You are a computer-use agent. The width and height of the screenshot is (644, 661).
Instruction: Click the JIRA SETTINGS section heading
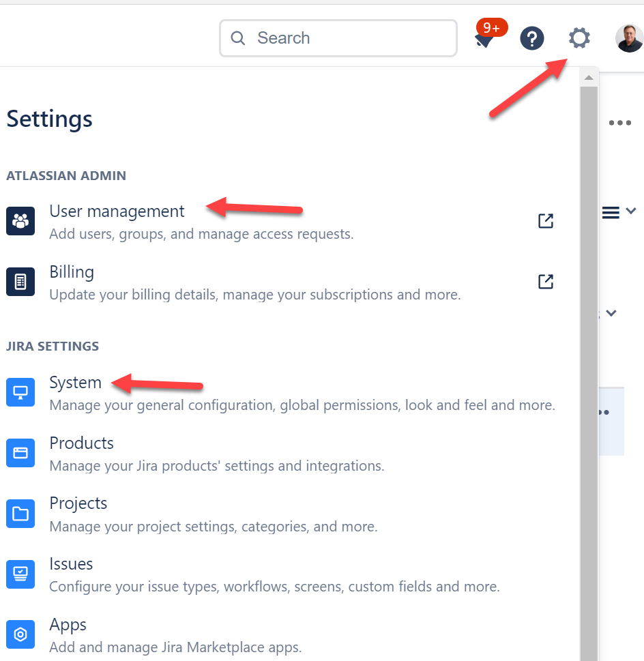(x=53, y=346)
